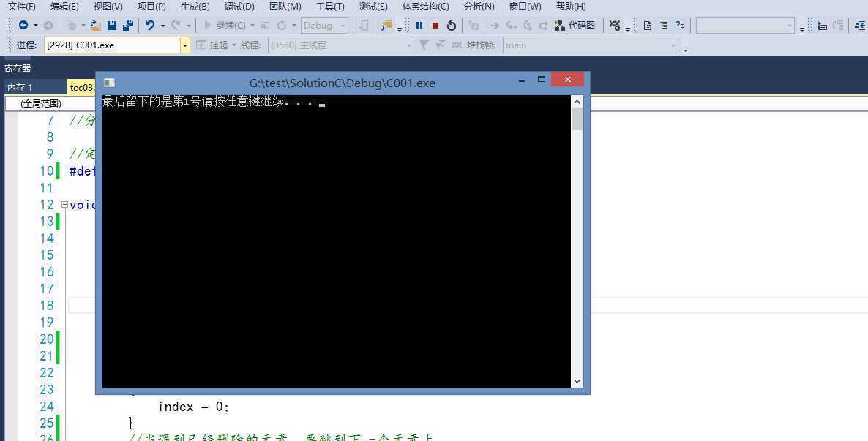868x441 pixels.
Task: Open the 团队(M) menu
Action: coord(285,7)
